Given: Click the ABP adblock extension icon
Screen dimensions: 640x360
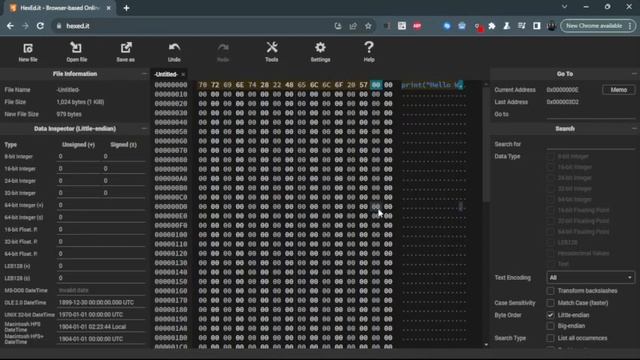Looking at the screenshot, I should point(417,26).
